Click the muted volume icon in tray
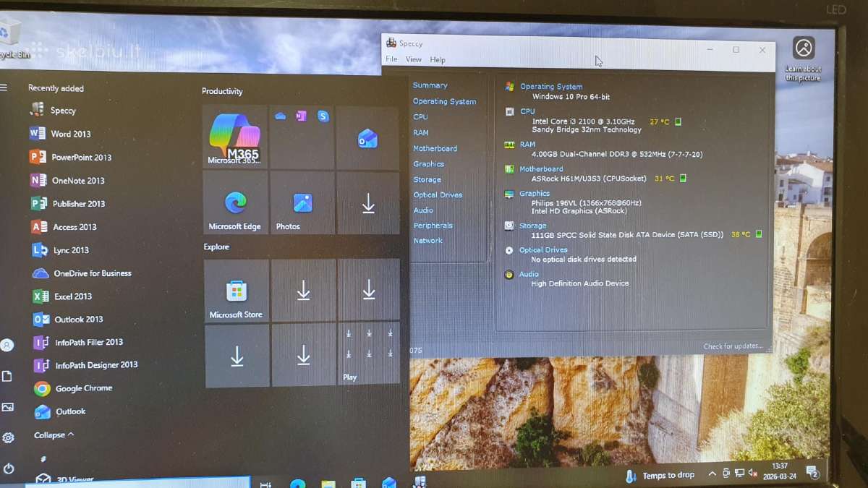 click(x=753, y=474)
